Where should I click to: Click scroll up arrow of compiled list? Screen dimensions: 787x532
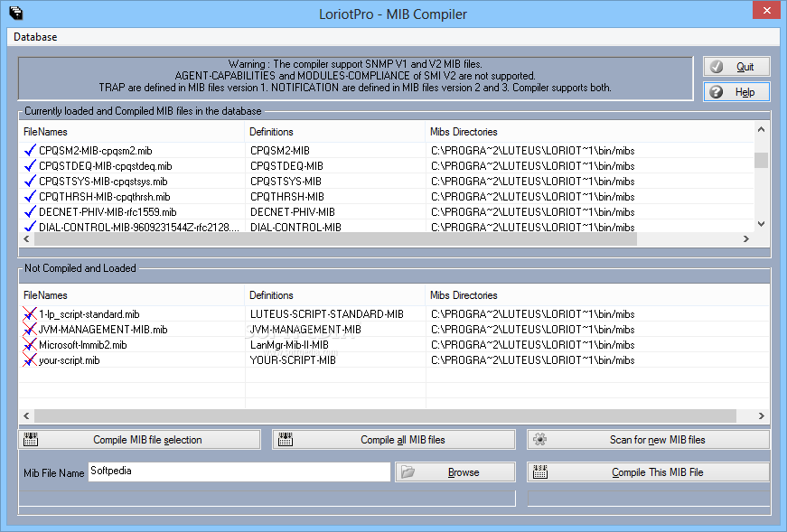point(762,129)
